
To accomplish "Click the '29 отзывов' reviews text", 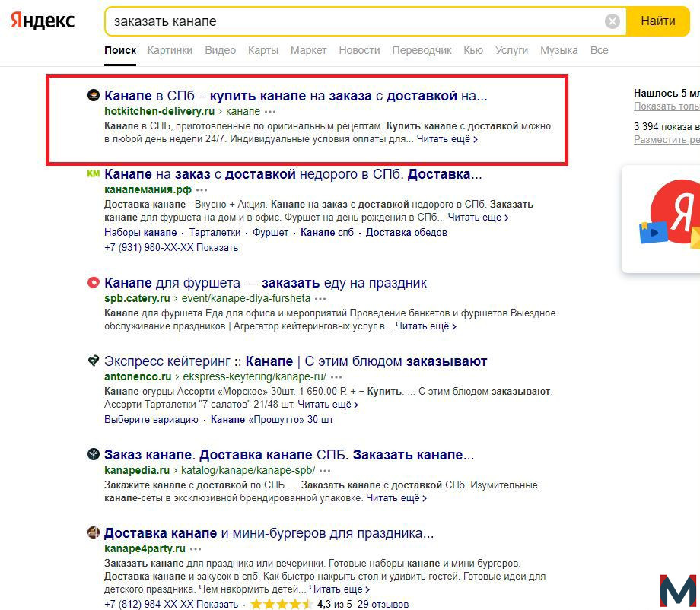I will (383, 605).
